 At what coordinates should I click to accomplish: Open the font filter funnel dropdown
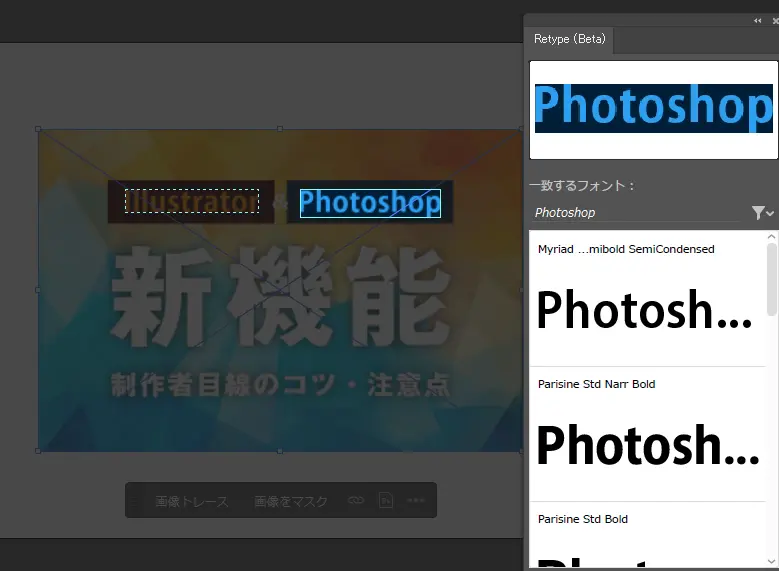763,213
